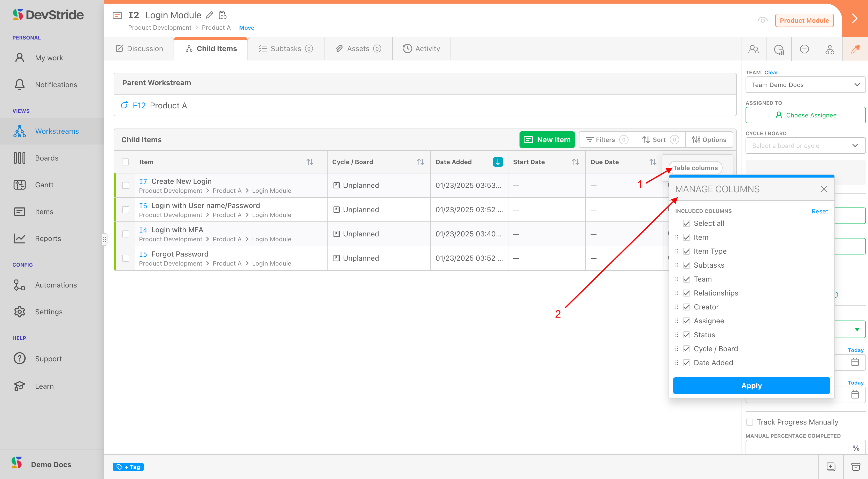
Task: Open the Activity tab
Action: (421, 49)
